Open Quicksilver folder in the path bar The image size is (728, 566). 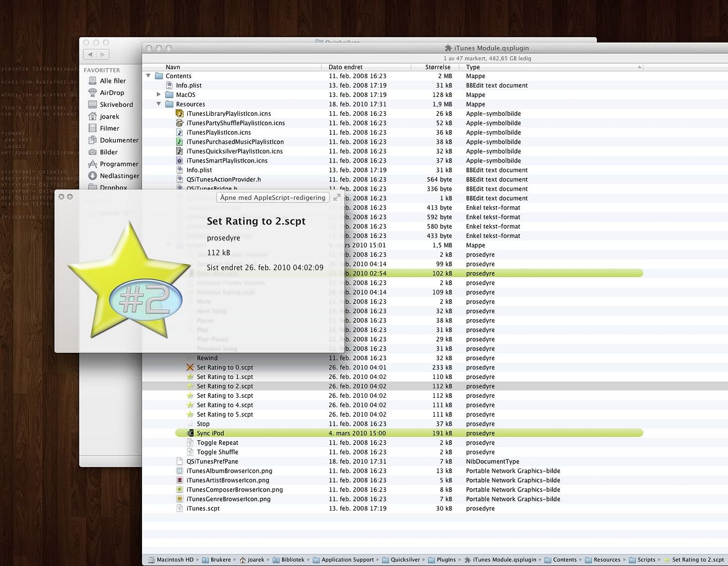click(401, 560)
